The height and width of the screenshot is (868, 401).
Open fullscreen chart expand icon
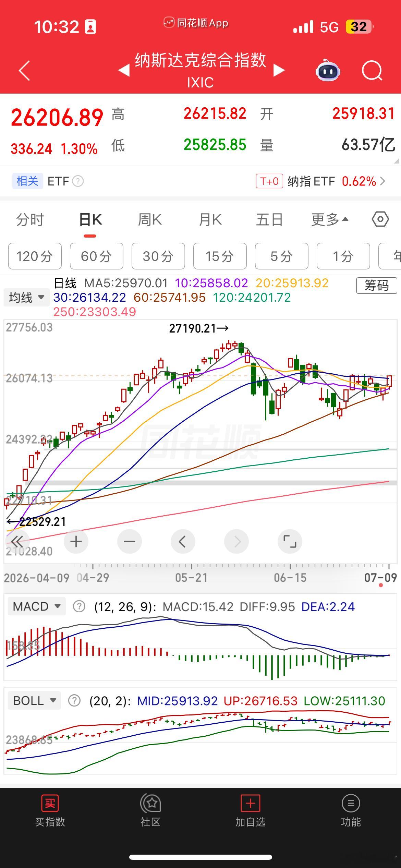(x=290, y=542)
